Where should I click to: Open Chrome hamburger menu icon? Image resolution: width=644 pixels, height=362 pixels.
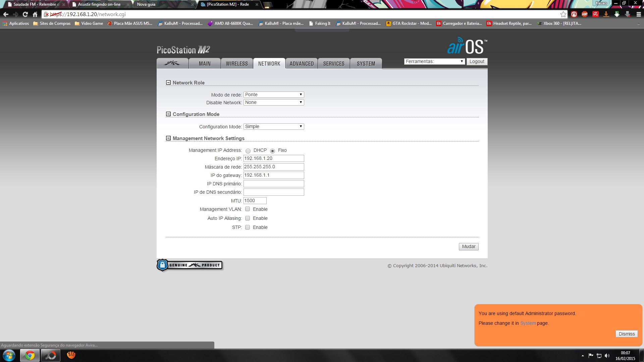pyautogui.click(x=639, y=14)
